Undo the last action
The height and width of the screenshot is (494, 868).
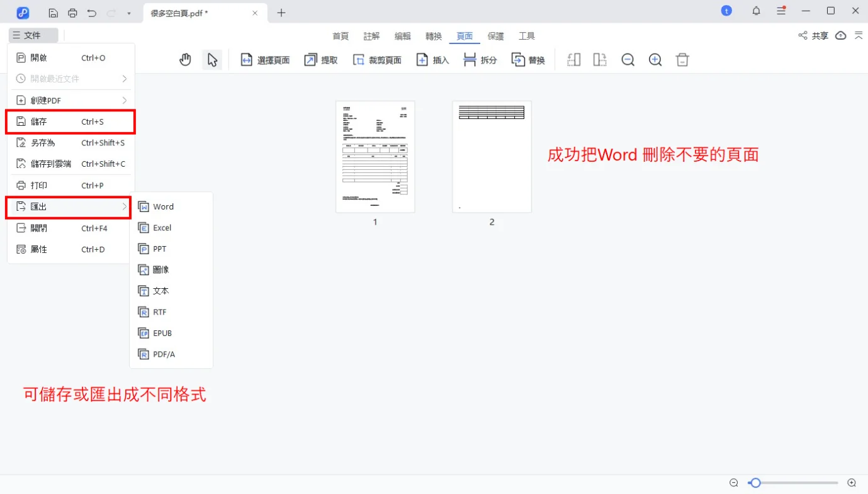point(92,13)
